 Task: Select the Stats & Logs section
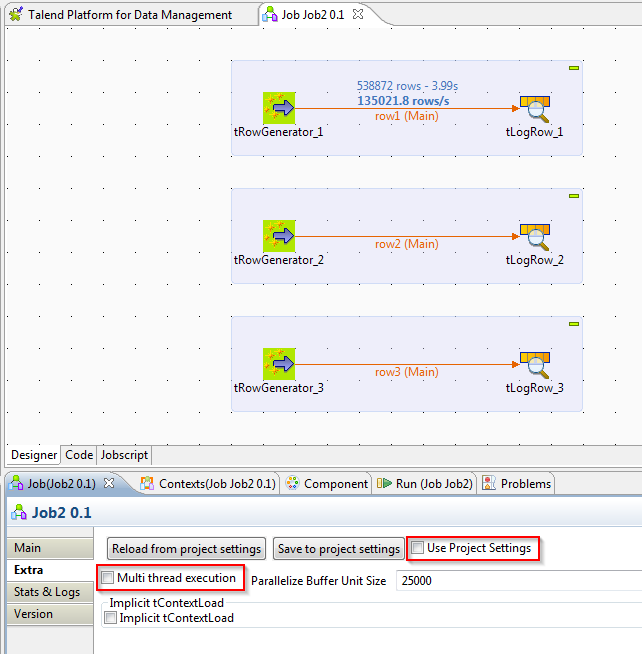point(50,592)
